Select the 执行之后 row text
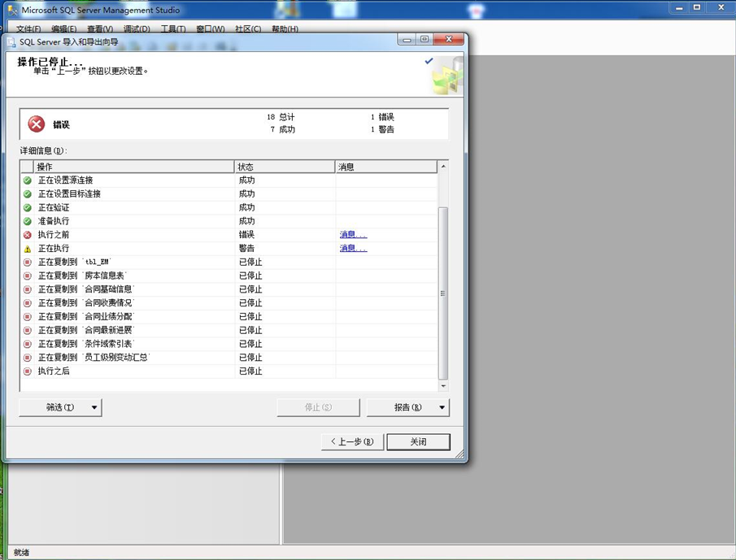 tap(54, 371)
